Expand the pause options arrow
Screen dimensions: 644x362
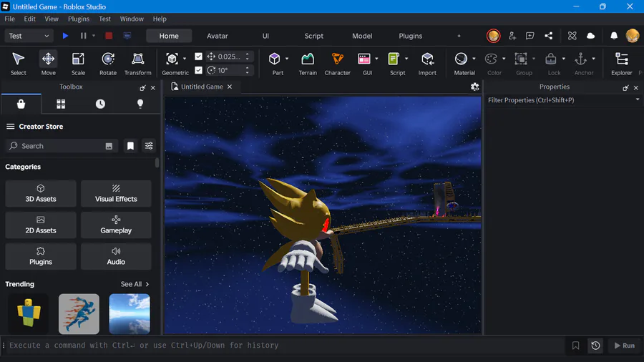click(x=94, y=36)
